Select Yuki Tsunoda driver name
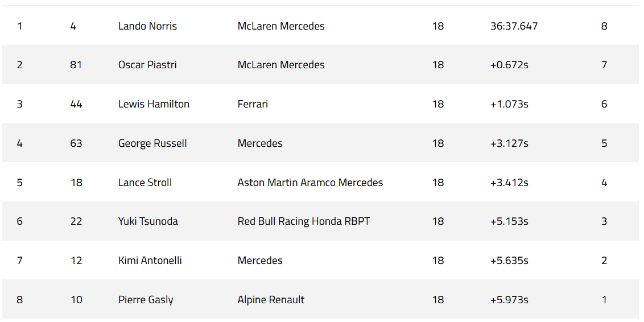 pos(148,221)
